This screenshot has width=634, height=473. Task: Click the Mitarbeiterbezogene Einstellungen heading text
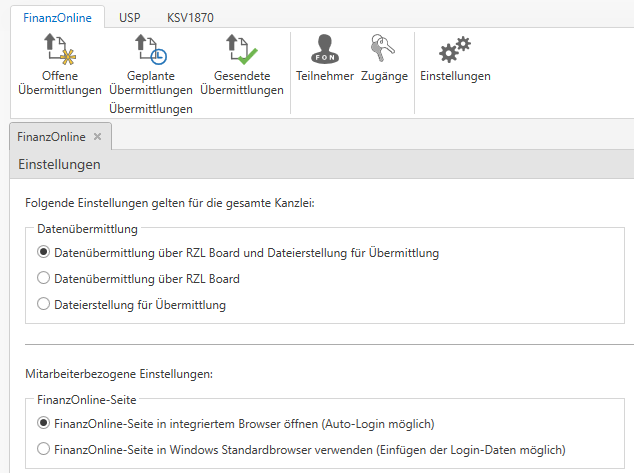(x=119, y=374)
